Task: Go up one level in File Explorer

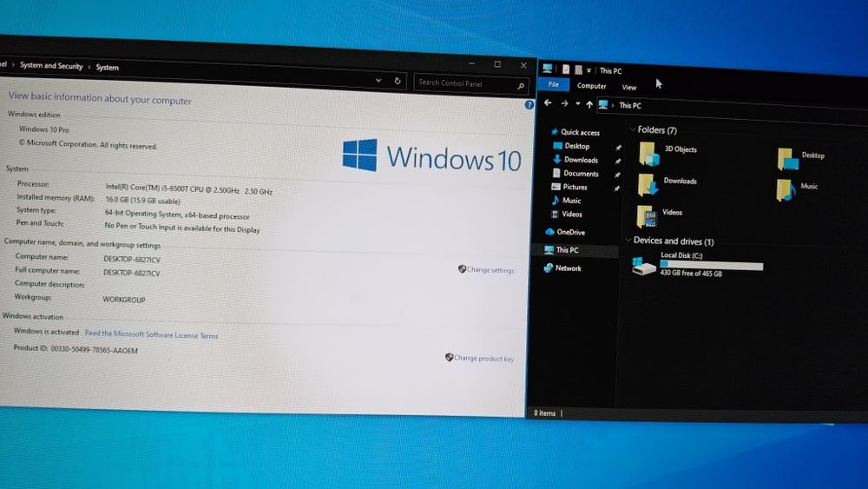Action: [x=589, y=104]
